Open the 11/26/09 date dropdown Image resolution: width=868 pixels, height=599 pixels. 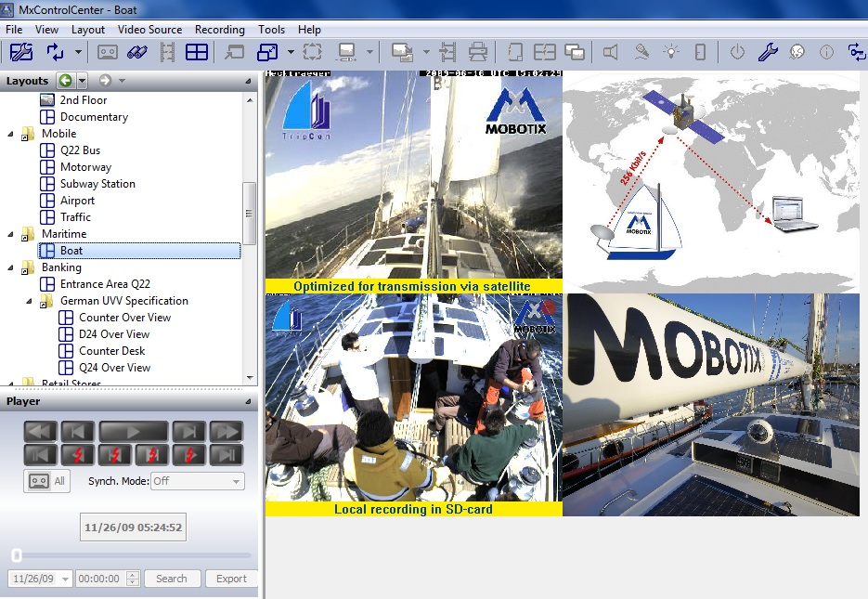coord(65,579)
